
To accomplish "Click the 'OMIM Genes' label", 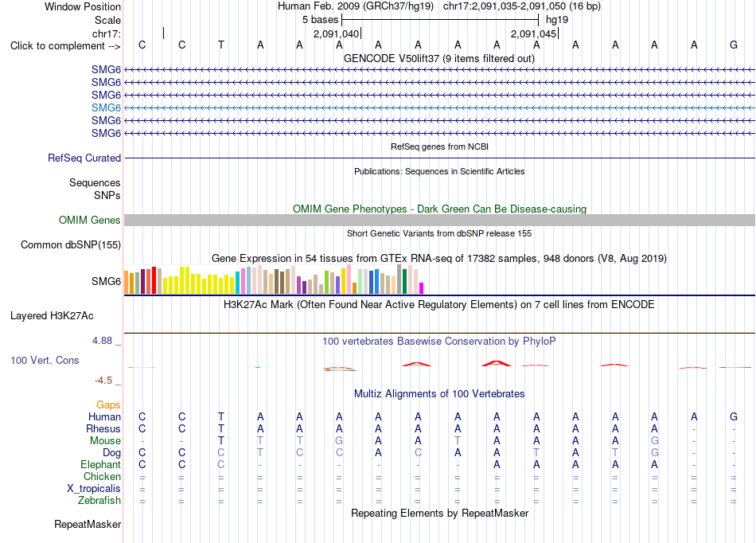I will [89, 221].
